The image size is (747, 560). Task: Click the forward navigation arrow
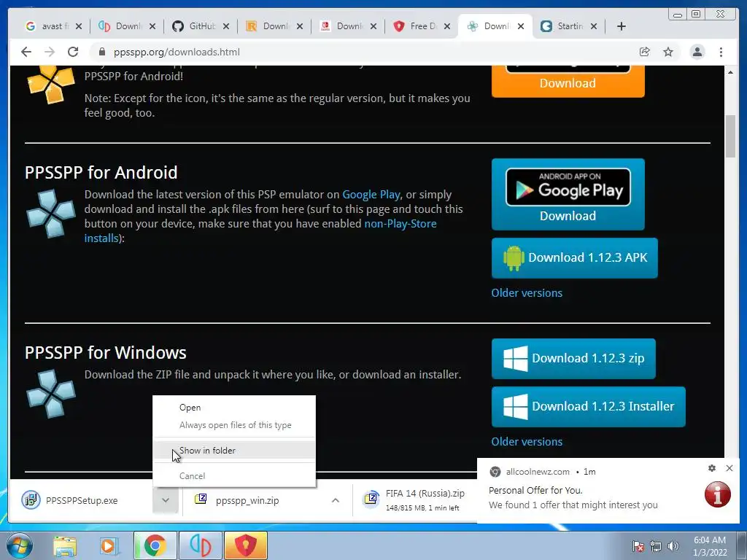click(50, 52)
